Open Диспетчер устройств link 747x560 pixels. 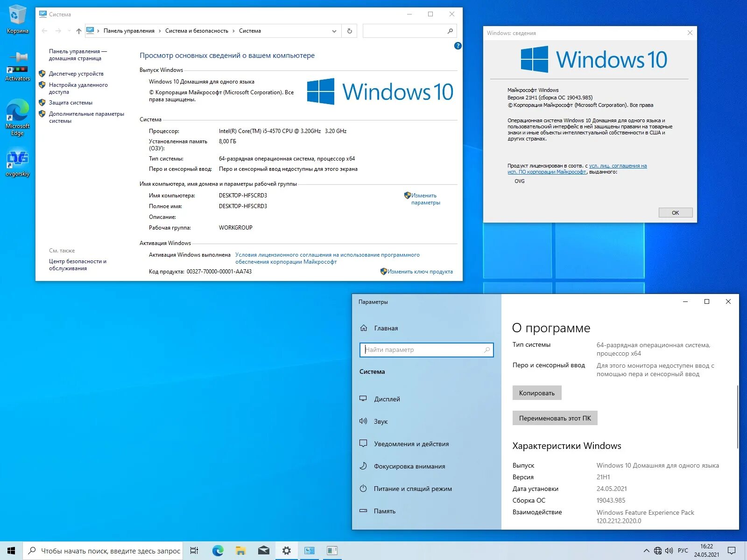click(x=76, y=74)
